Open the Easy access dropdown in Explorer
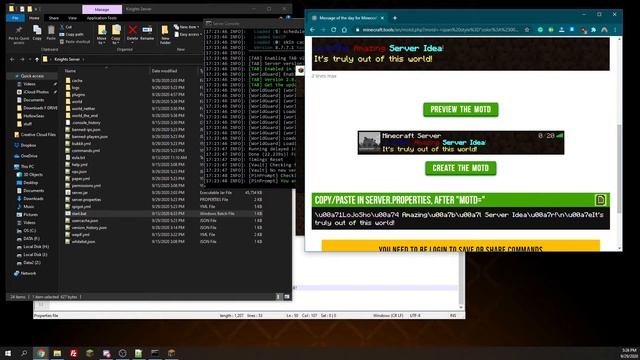 point(187,34)
